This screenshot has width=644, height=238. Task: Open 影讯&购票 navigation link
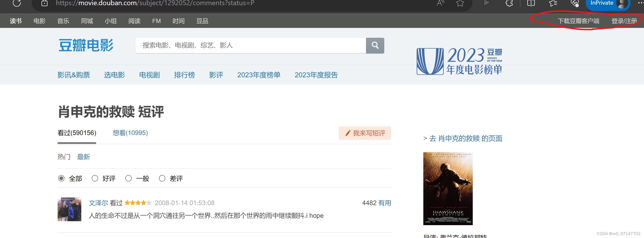74,75
